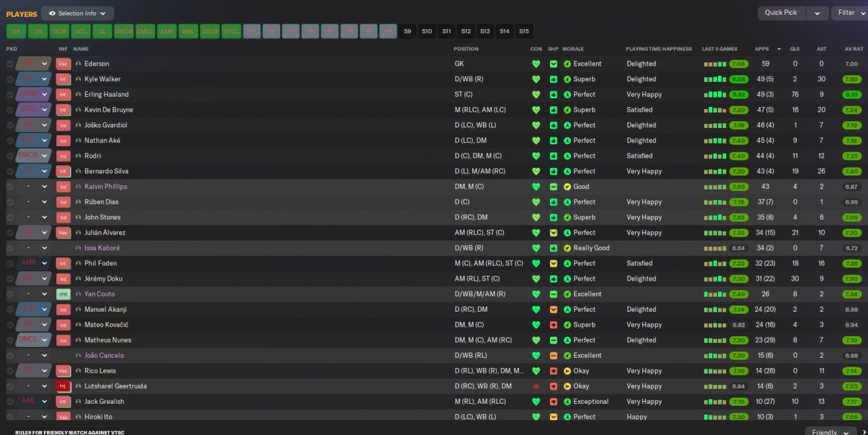Open the player profile icon for Rodri
868x435 pixels.
pos(78,156)
